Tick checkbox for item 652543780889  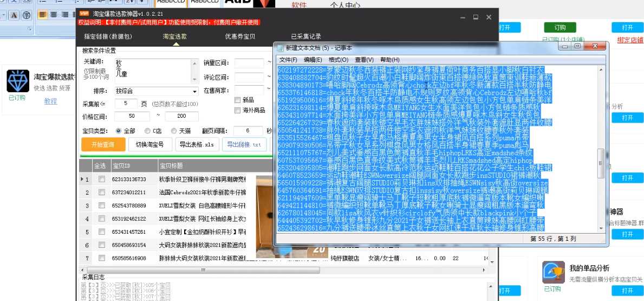(101, 206)
